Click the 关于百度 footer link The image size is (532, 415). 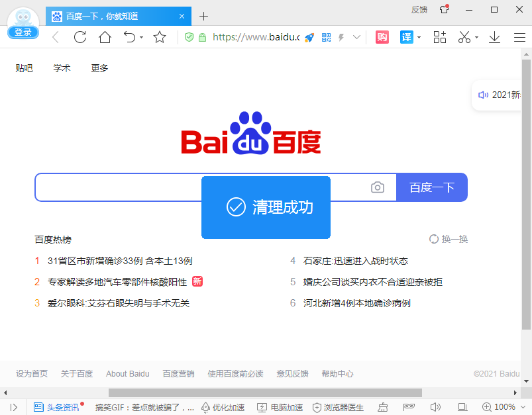(77, 374)
